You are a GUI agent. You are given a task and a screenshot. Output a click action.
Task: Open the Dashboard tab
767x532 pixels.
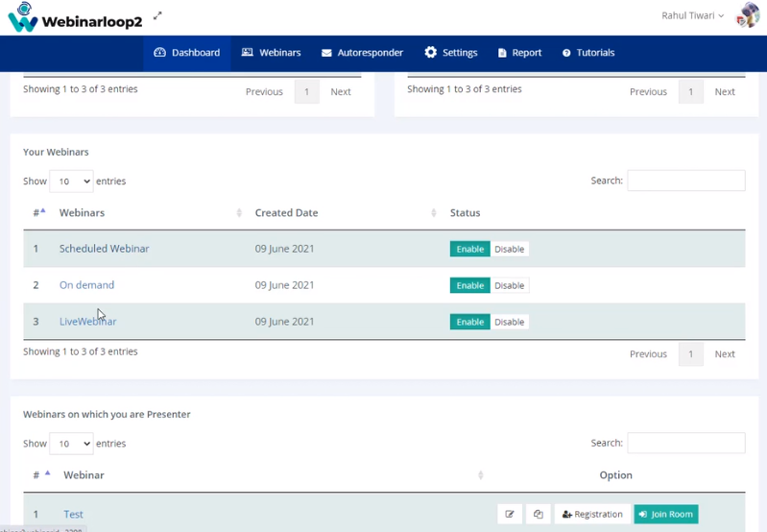187,53
